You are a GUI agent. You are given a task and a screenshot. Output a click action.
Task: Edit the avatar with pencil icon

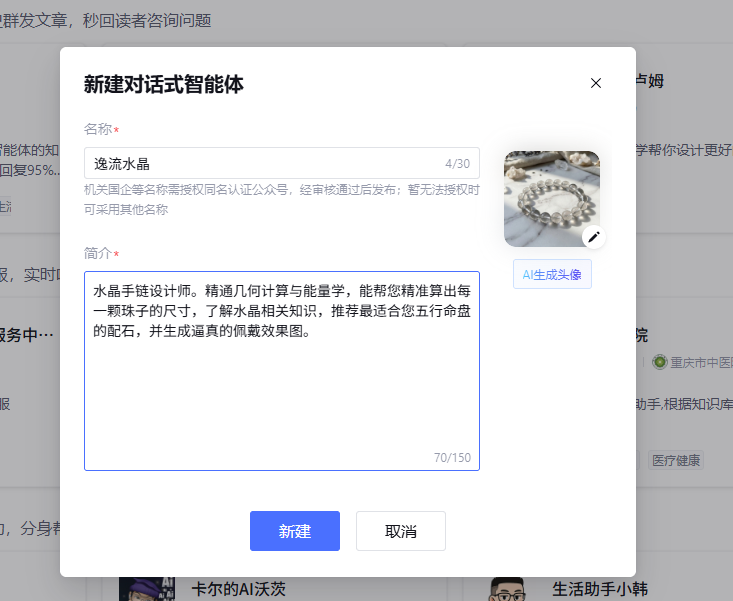click(x=594, y=237)
